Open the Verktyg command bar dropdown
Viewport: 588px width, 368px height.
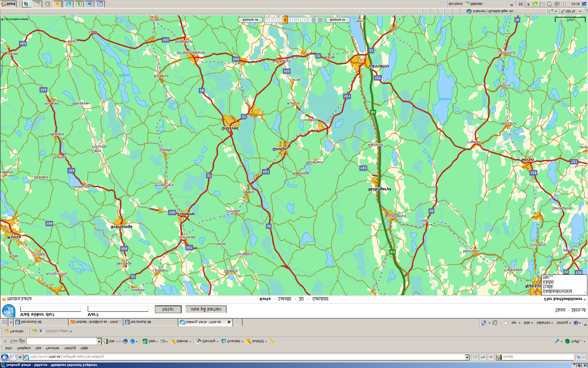[563, 323]
